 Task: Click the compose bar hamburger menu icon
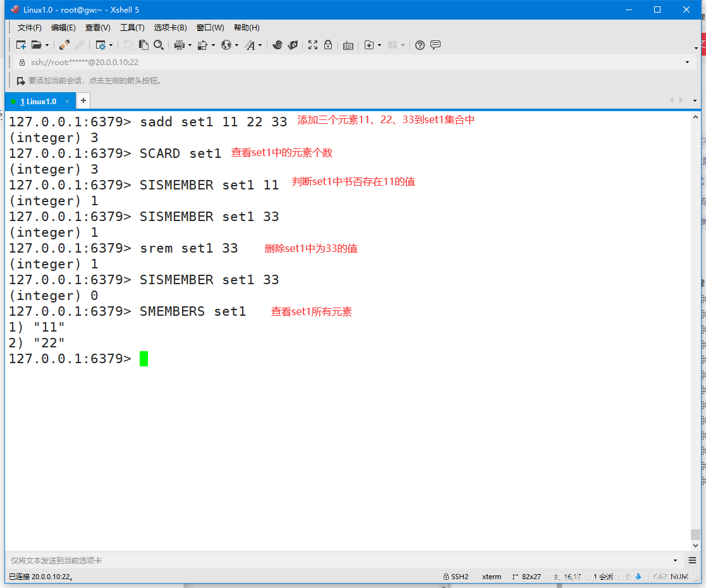click(693, 561)
